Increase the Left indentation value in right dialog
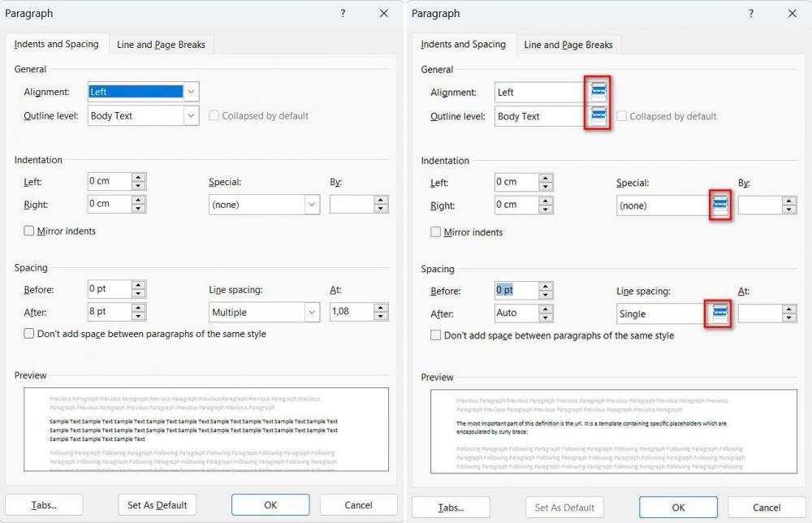 (x=546, y=178)
